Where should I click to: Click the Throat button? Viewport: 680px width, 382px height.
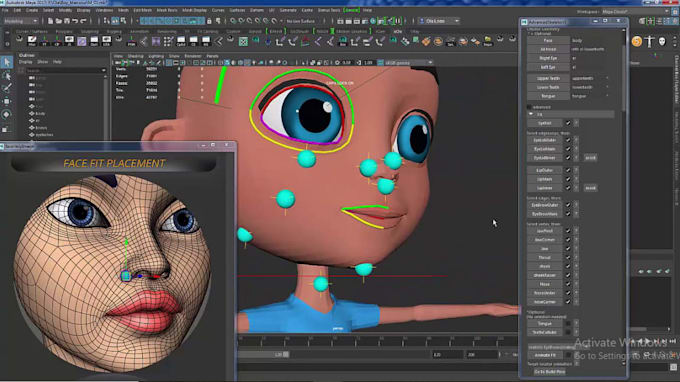(x=544, y=258)
